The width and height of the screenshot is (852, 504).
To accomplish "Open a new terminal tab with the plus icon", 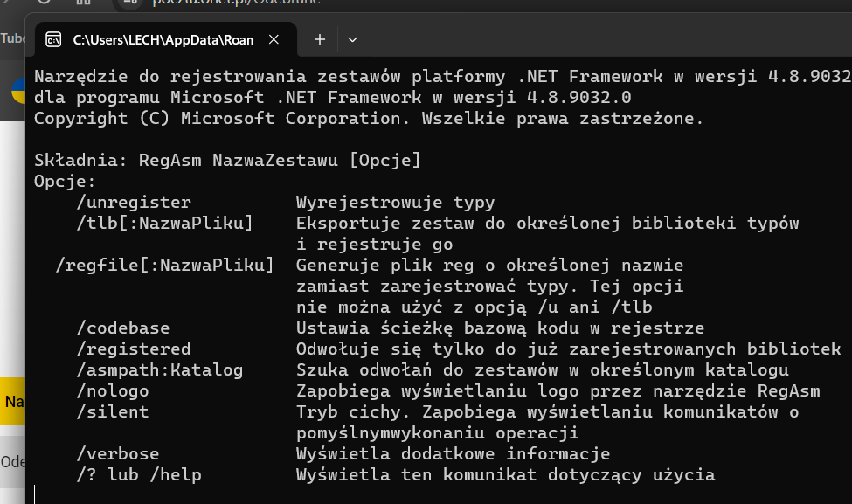I will click(320, 39).
